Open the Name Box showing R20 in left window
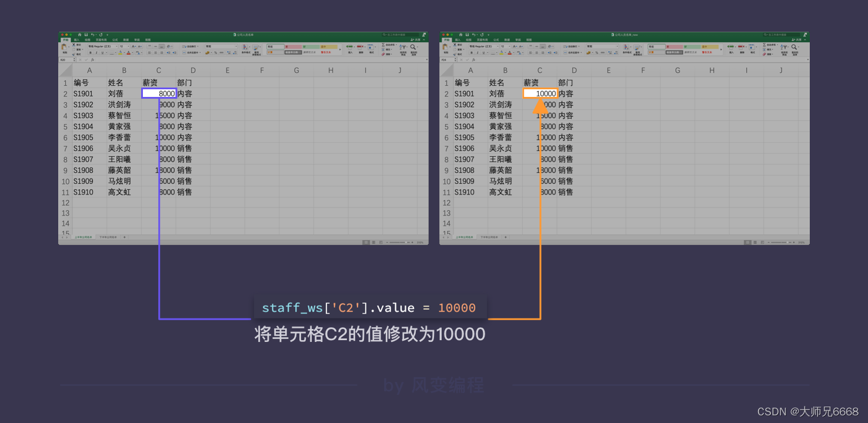 coord(67,60)
